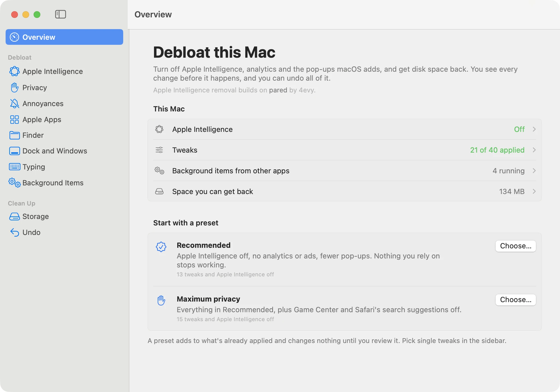Click '13 tweaks and Apple Intelligence off' text
The image size is (560, 392).
tap(225, 274)
